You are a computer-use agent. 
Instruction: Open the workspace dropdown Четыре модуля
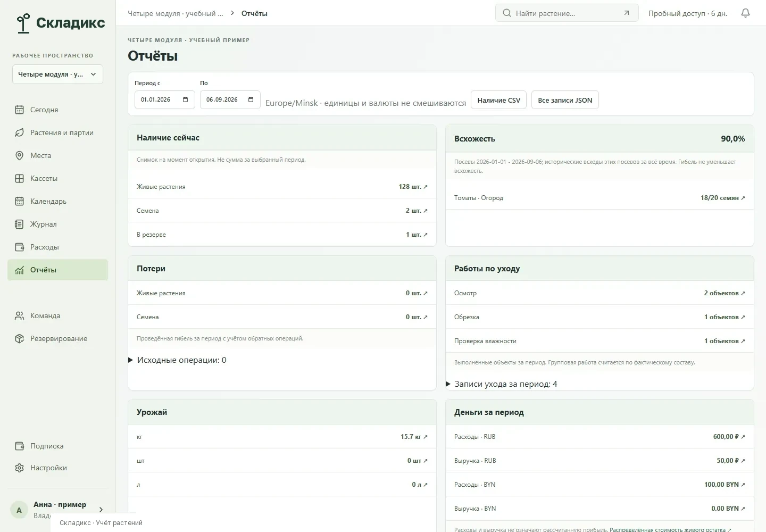point(57,74)
